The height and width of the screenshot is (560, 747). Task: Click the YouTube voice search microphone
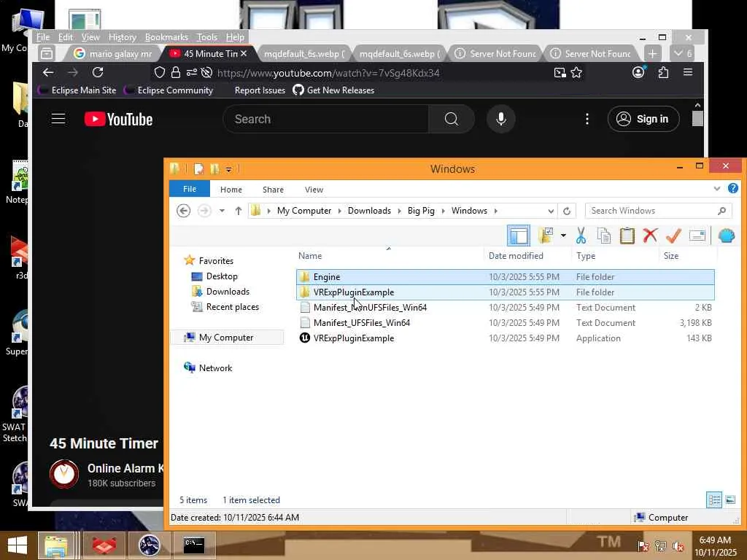coord(500,119)
